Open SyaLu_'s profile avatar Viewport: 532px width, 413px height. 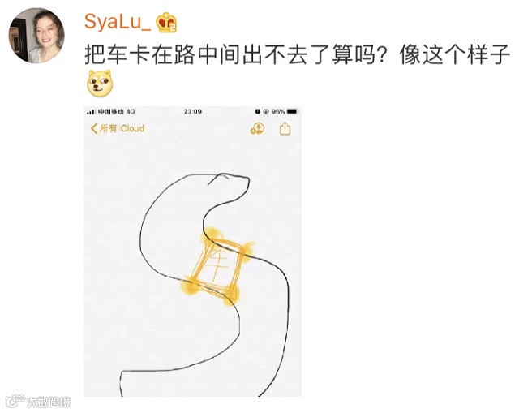pos(36,36)
